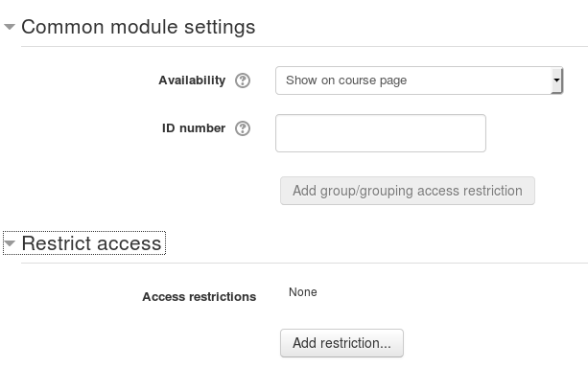
Task: Open the help icon beside ID number
Action: tap(243, 128)
